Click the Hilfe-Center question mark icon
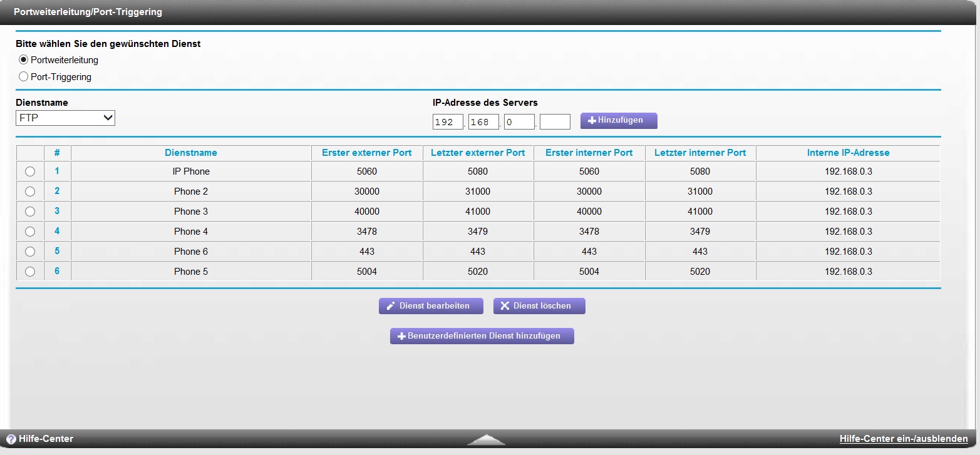980x455 pixels. pyautogui.click(x=11, y=439)
